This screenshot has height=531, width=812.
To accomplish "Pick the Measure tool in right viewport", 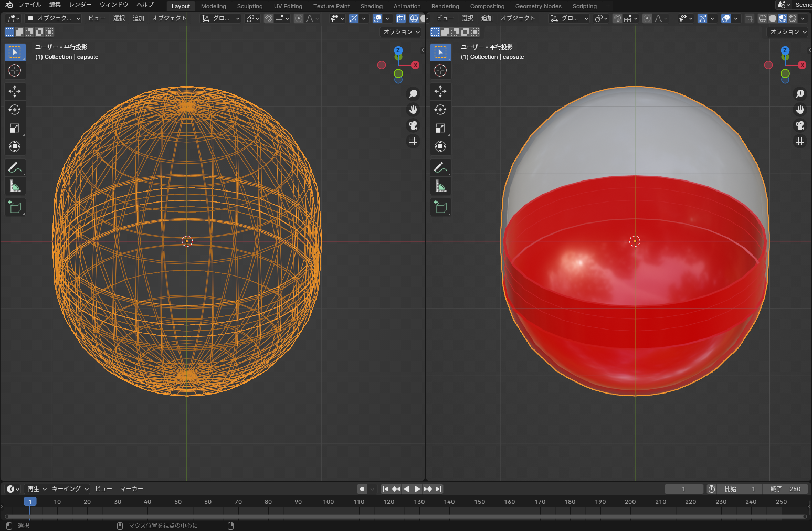I will tap(440, 186).
